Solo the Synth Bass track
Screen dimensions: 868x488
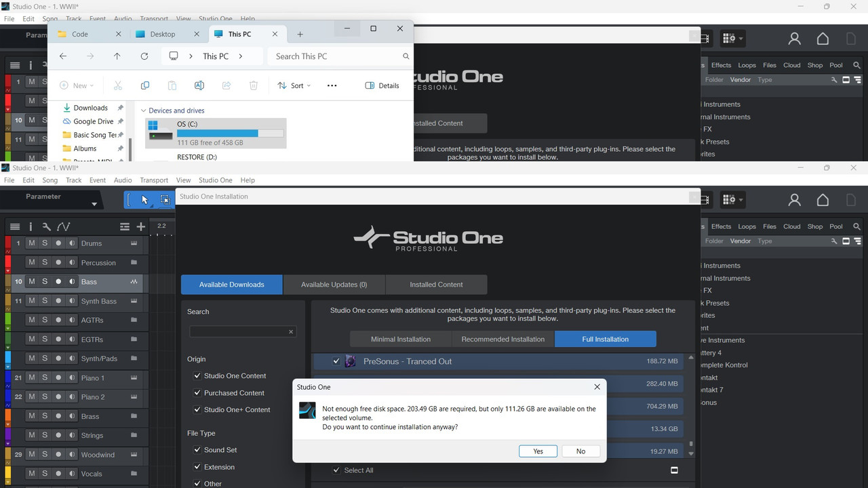(45, 301)
